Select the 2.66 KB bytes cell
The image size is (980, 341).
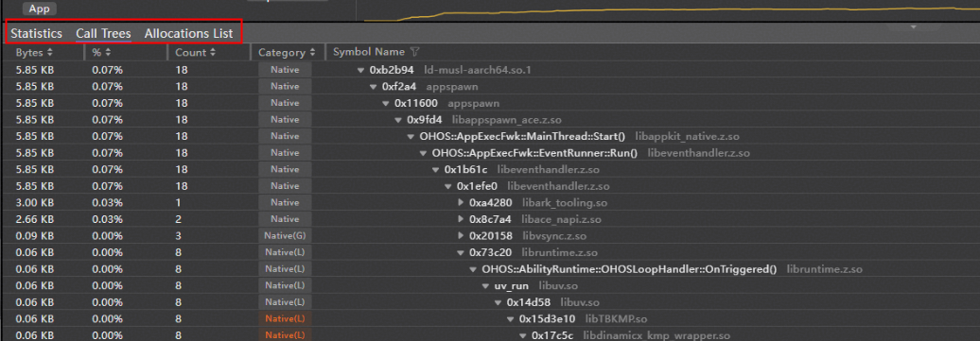35,219
